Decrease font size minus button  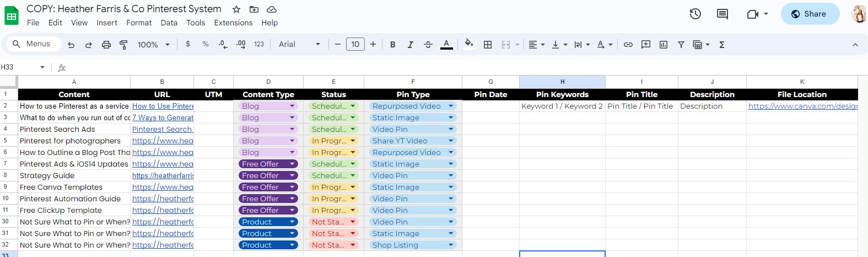(338, 44)
